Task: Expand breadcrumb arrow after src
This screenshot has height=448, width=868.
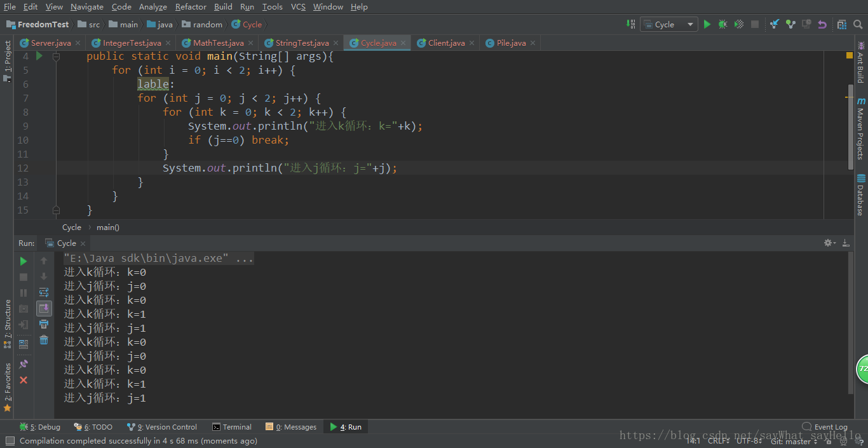Action: (x=104, y=24)
